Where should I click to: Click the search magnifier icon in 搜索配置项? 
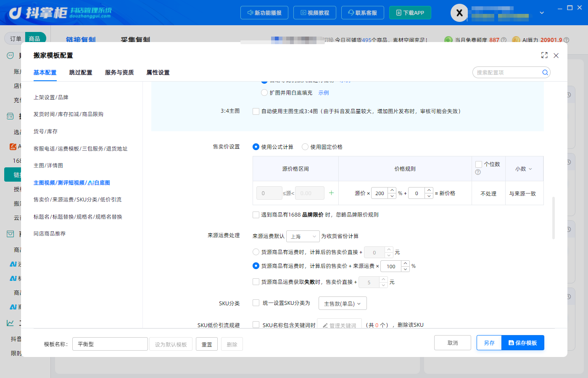click(x=545, y=72)
